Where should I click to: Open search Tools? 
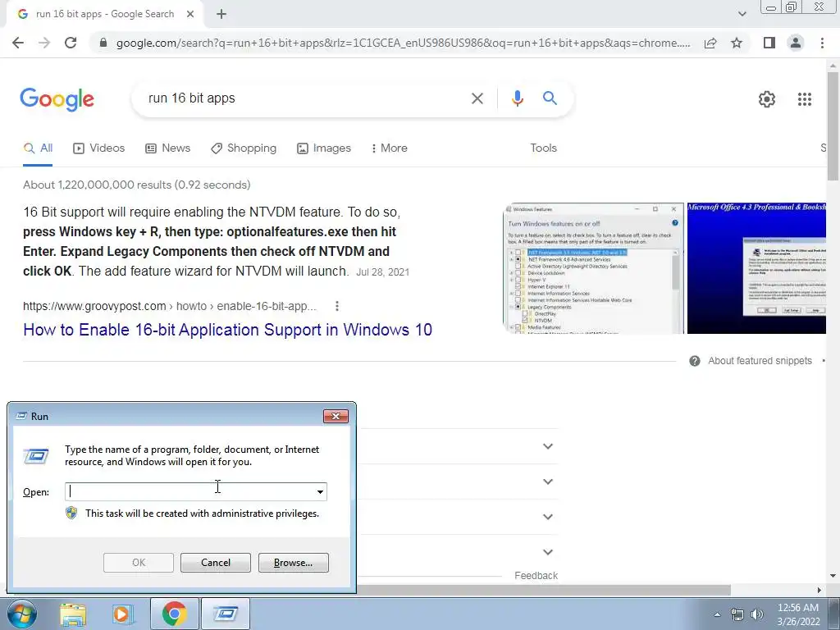543,148
